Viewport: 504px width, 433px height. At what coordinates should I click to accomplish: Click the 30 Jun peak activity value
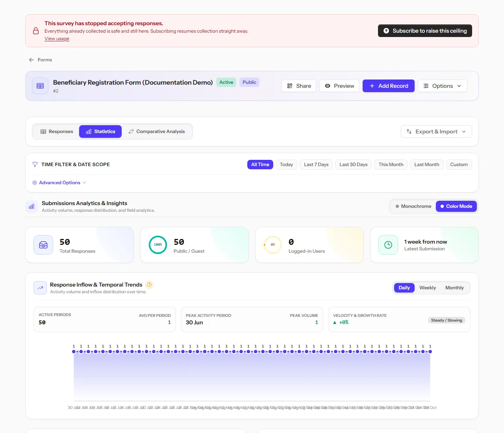click(195, 322)
